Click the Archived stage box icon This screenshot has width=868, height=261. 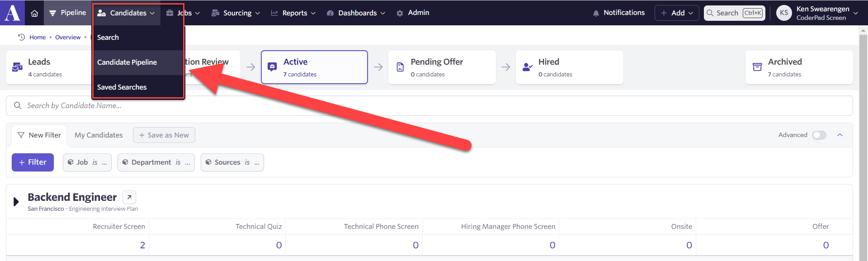click(x=757, y=67)
